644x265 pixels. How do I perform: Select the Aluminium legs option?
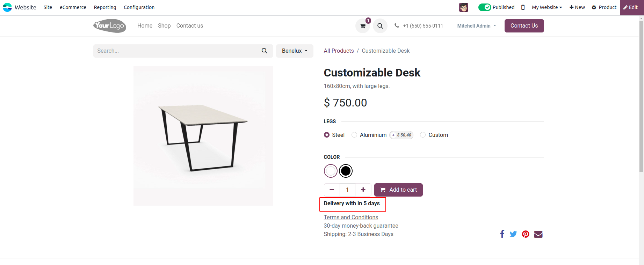point(354,135)
